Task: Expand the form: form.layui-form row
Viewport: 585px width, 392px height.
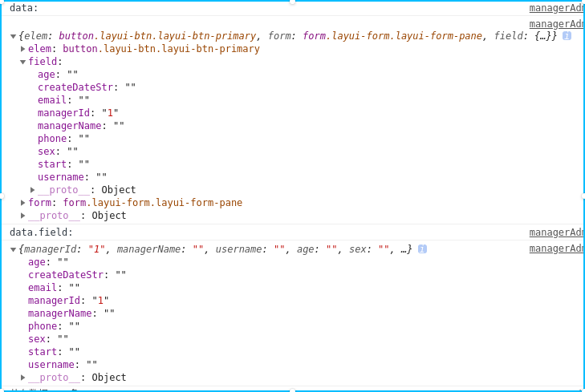Action: pos(22,203)
